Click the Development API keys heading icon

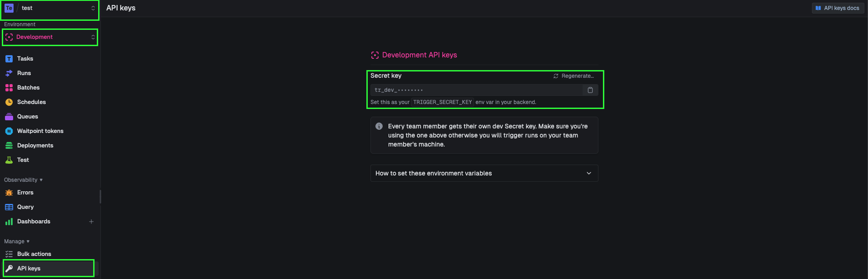click(375, 55)
